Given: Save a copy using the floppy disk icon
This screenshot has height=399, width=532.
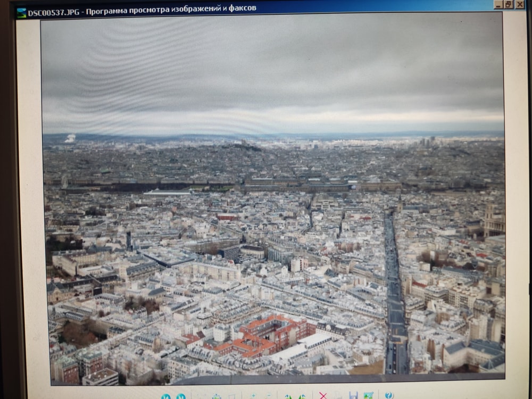Looking at the screenshot, I should click(353, 396).
